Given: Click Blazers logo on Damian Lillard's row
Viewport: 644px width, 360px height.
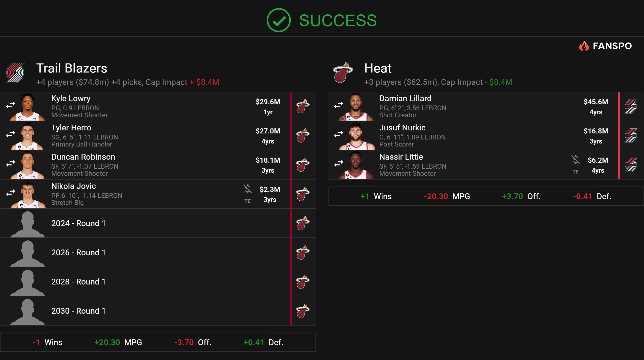Looking at the screenshot, I should coord(631,106).
